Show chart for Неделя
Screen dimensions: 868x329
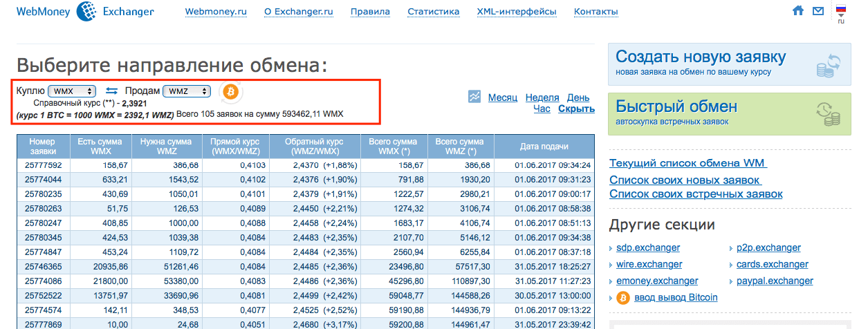coord(542,97)
